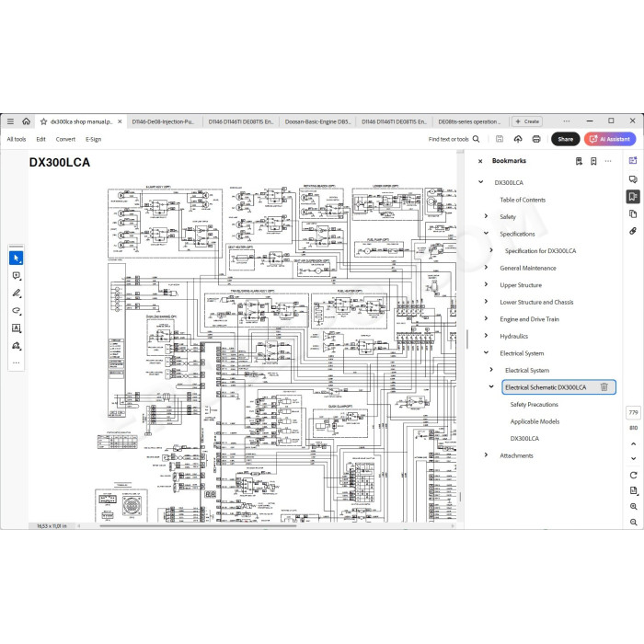Click the add new bookmark icon

(x=593, y=161)
